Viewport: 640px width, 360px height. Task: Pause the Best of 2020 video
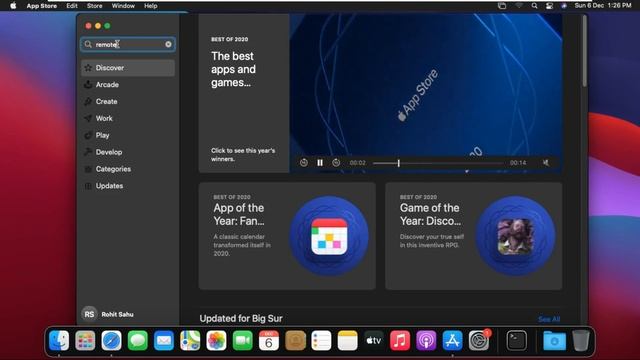coord(320,162)
